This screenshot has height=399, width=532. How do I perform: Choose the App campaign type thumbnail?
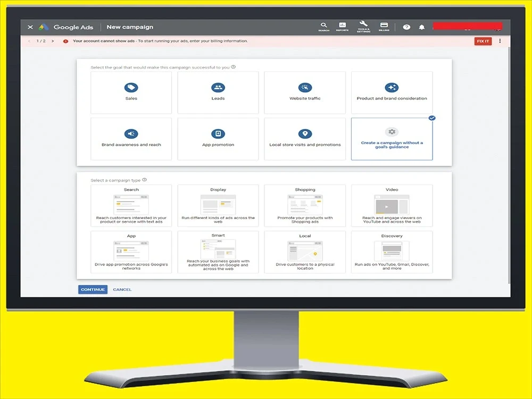(x=131, y=251)
